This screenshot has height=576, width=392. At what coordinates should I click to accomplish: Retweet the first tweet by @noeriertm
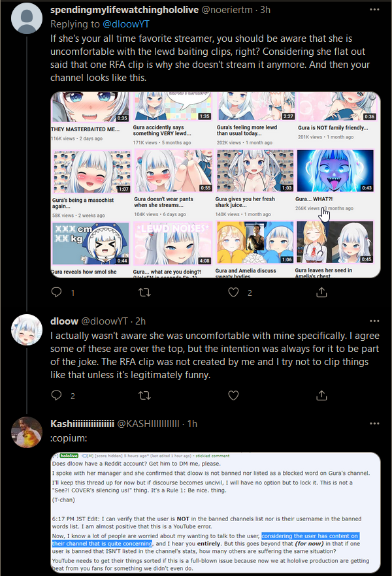pos(144,293)
